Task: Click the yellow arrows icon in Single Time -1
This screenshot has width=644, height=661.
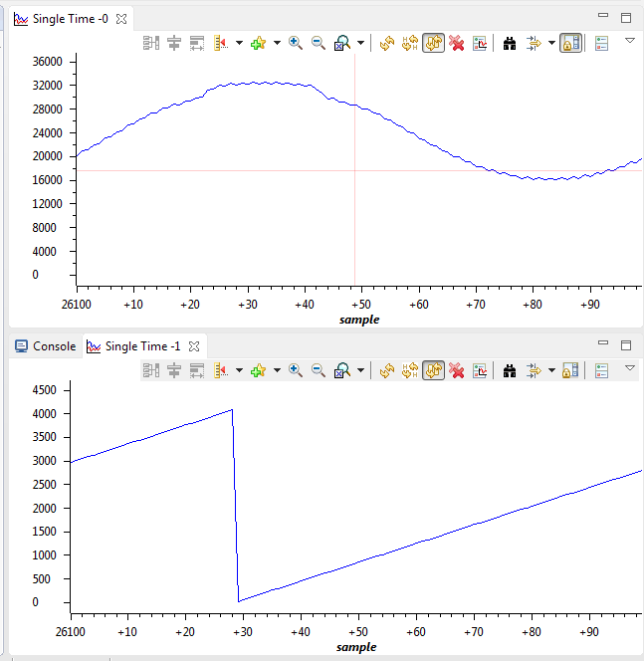Action: click(x=534, y=370)
